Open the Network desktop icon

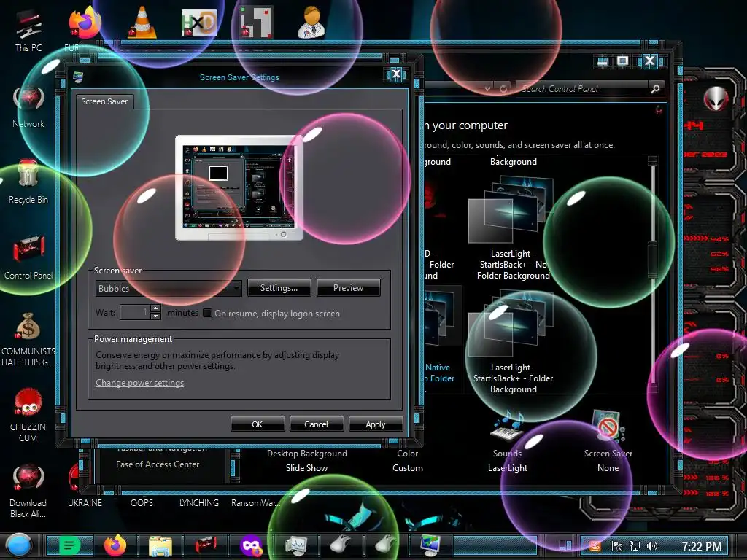click(28, 106)
